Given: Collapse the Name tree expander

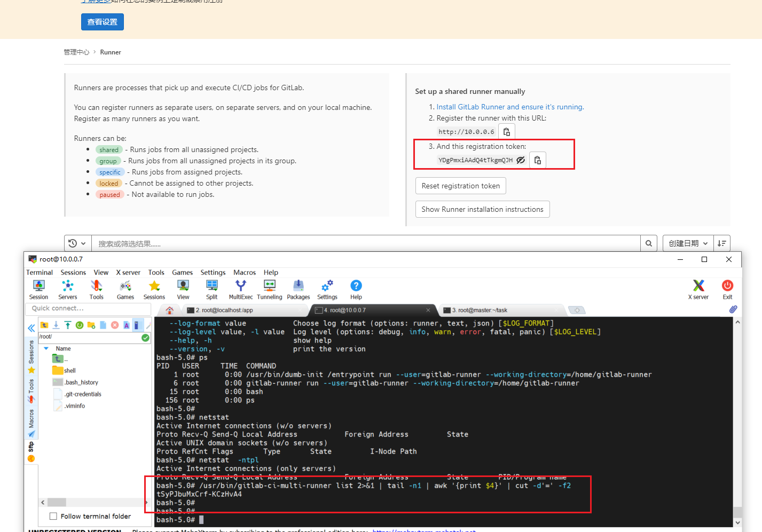Looking at the screenshot, I should (46, 348).
